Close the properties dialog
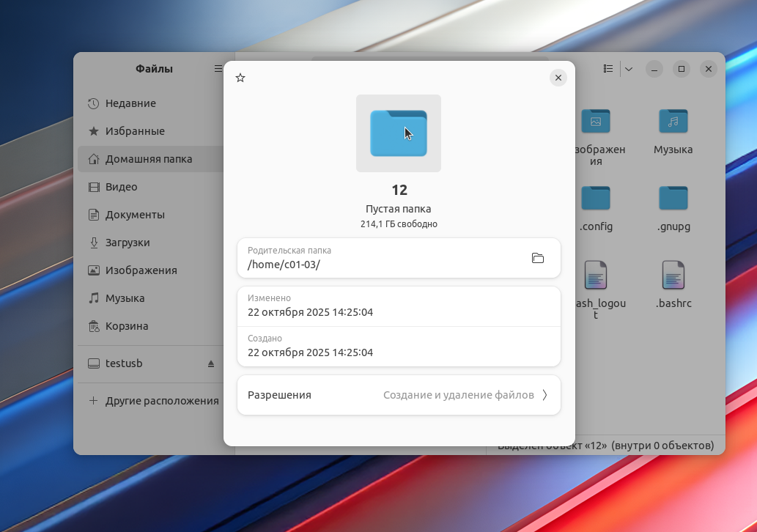The width and height of the screenshot is (757, 532). click(558, 78)
